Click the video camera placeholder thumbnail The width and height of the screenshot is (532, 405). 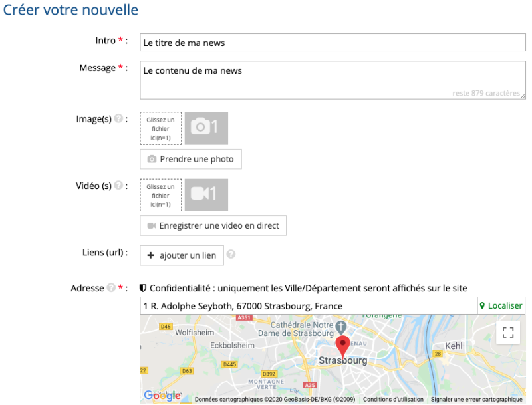[206, 195]
